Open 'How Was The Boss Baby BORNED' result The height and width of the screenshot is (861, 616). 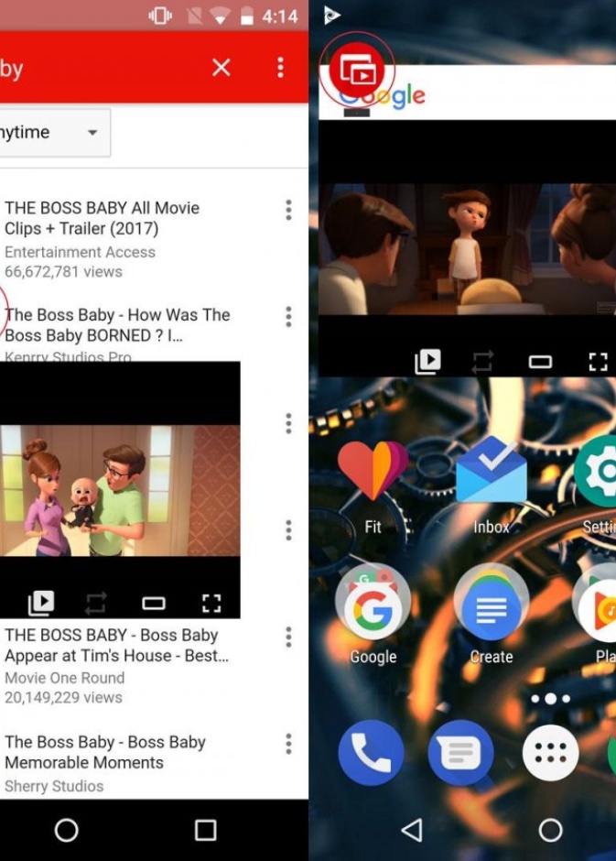pos(117,325)
